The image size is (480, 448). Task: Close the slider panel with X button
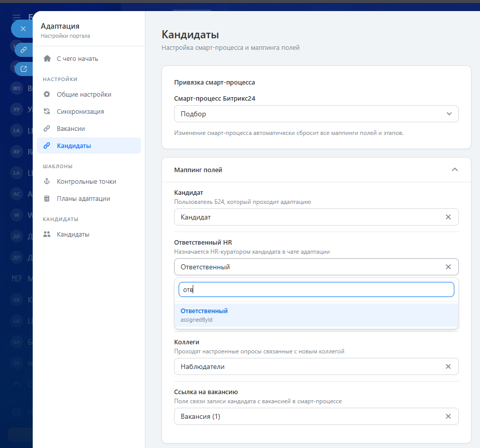pyautogui.click(x=23, y=29)
